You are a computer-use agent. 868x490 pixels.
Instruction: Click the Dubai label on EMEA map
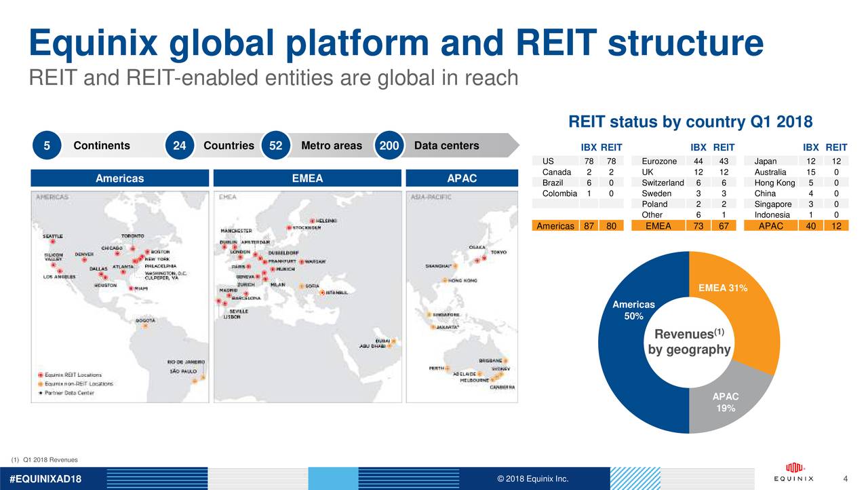383,341
